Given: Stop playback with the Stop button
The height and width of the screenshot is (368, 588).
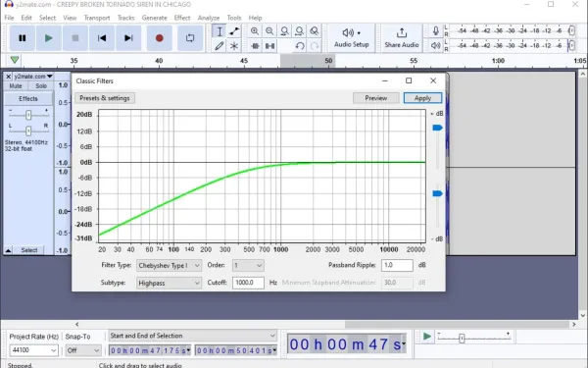Looking at the screenshot, I should pos(75,38).
